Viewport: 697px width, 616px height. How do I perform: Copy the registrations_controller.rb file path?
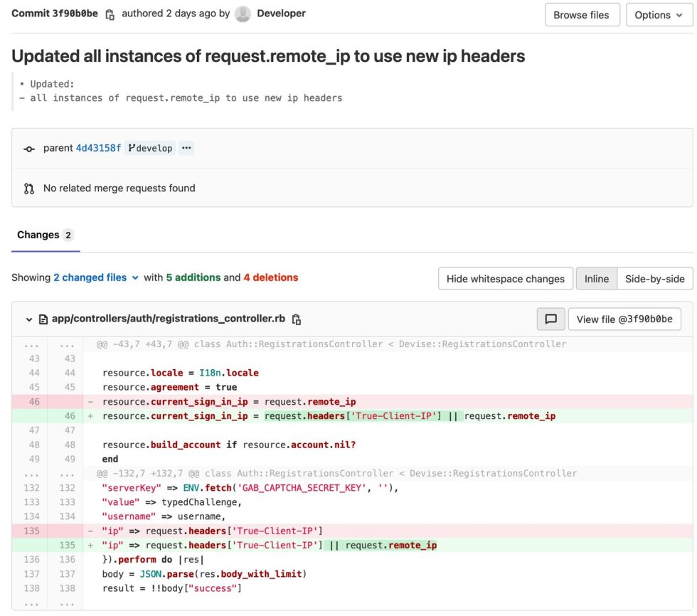[296, 319]
